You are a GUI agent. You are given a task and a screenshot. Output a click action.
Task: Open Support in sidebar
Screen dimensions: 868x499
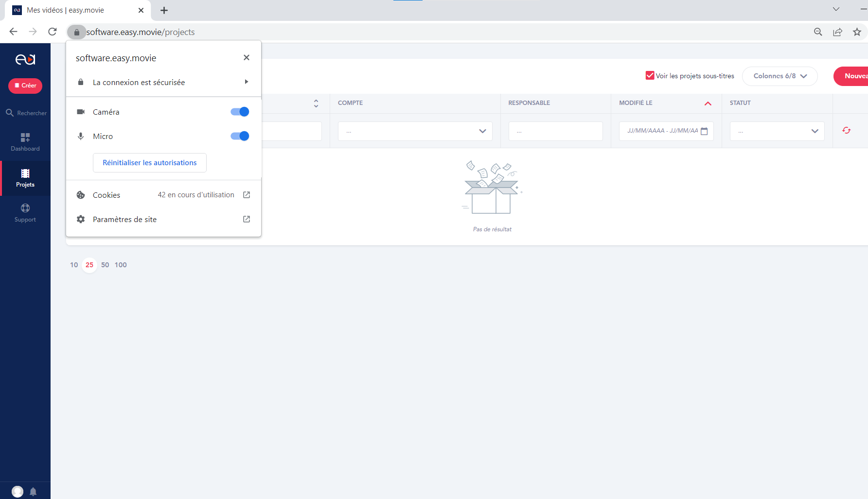[25, 213]
